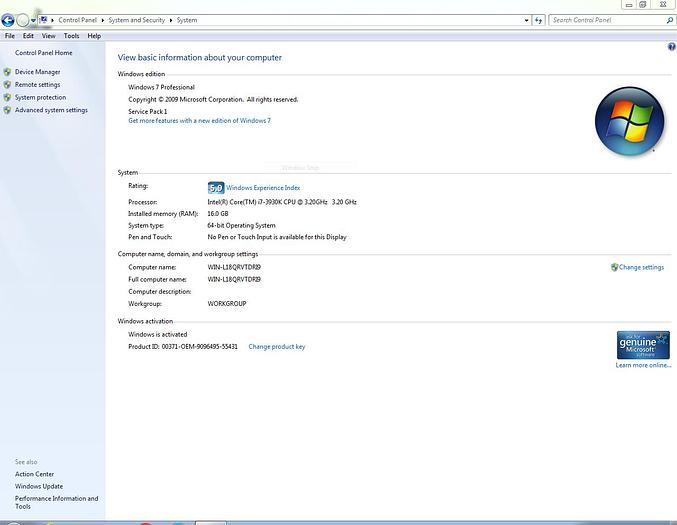
Task: Click the Back navigation arrow button
Action: click(8, 19)
